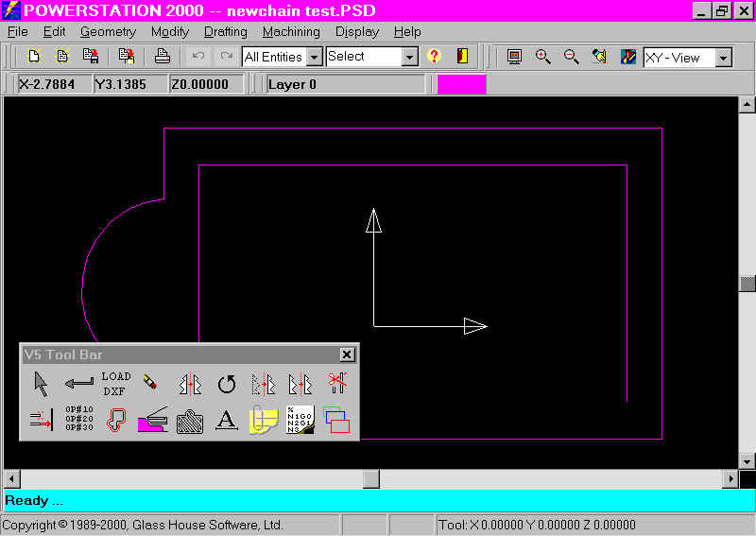Click the horizontal scrollbar thumb
This screenshot has width=756, height=536.
[371, 479]
